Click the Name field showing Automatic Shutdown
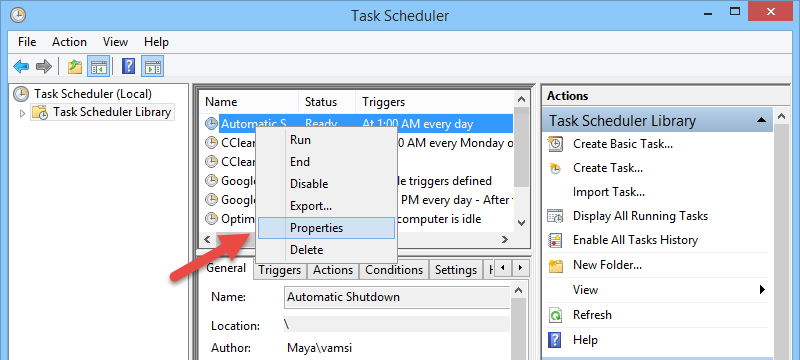800x360 pixels. pyautogui.click(x=397, y=297)
